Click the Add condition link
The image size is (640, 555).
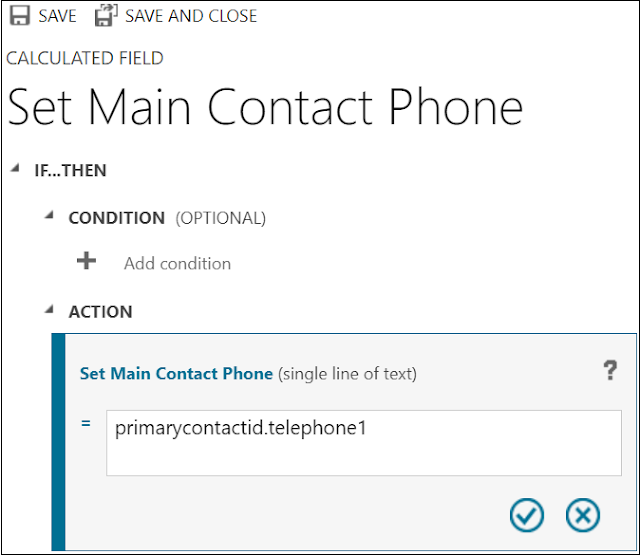pos(178,264)
